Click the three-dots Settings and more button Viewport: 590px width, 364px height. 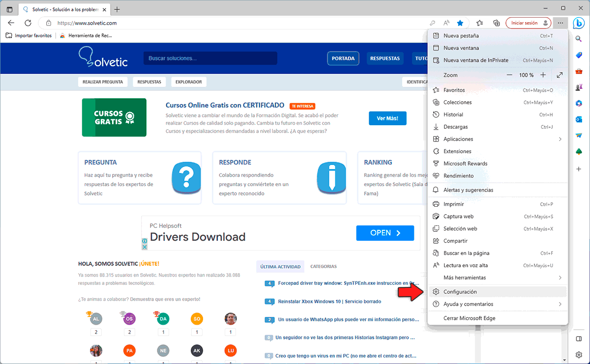coord(560,23)
